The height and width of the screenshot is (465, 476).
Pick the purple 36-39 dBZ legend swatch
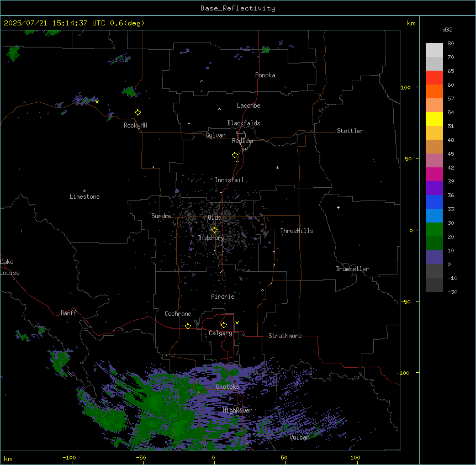tap(434, 188)
